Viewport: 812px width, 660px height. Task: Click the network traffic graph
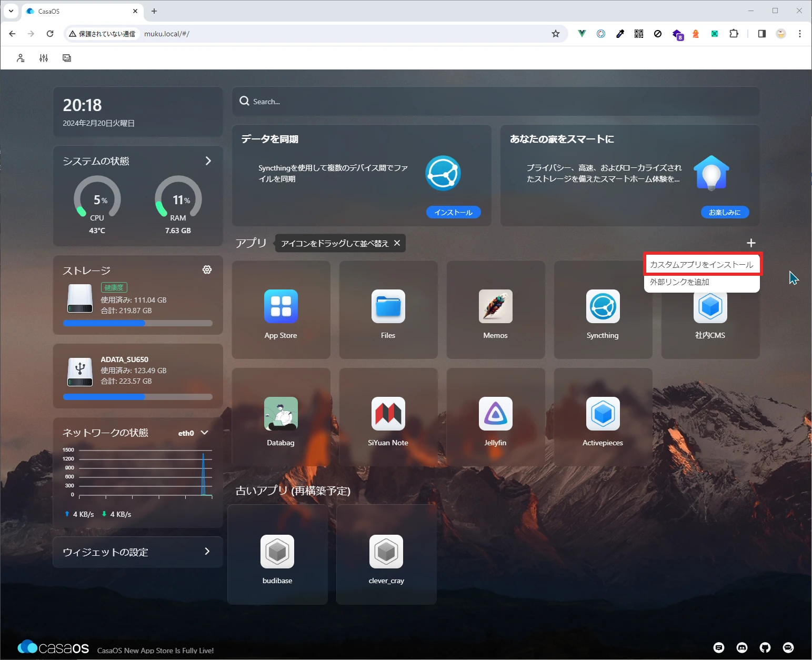point(138,473)
